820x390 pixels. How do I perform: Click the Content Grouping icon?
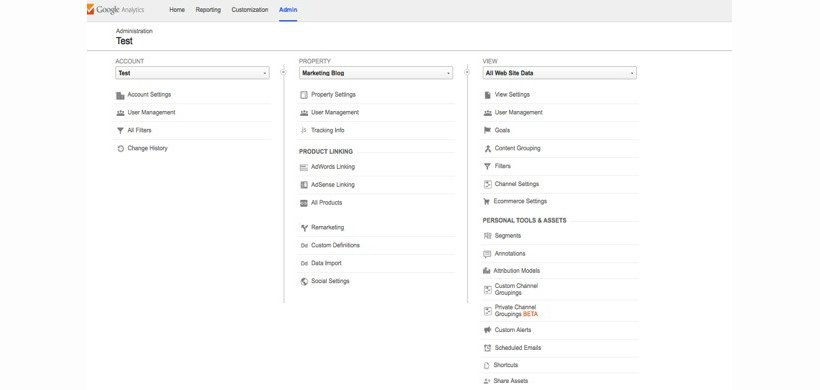click(x=487, y=148)
